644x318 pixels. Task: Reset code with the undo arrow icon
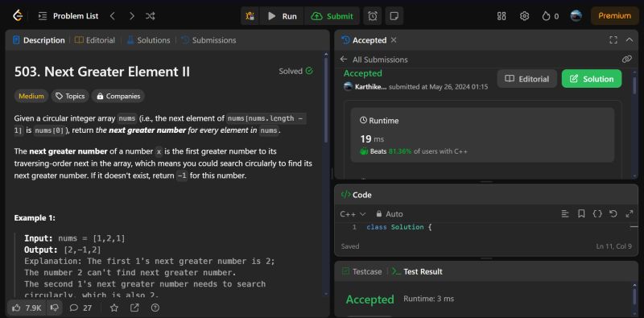(613, 213)
